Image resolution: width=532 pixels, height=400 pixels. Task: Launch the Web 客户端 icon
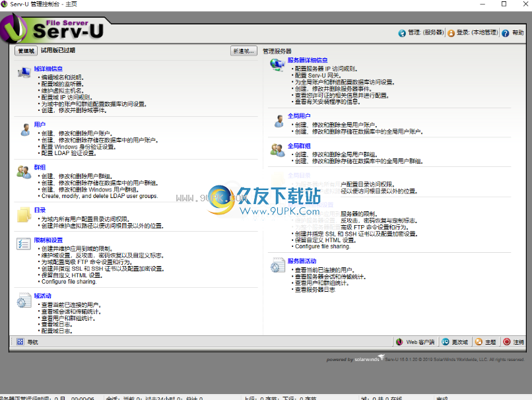tap(400, 342)
